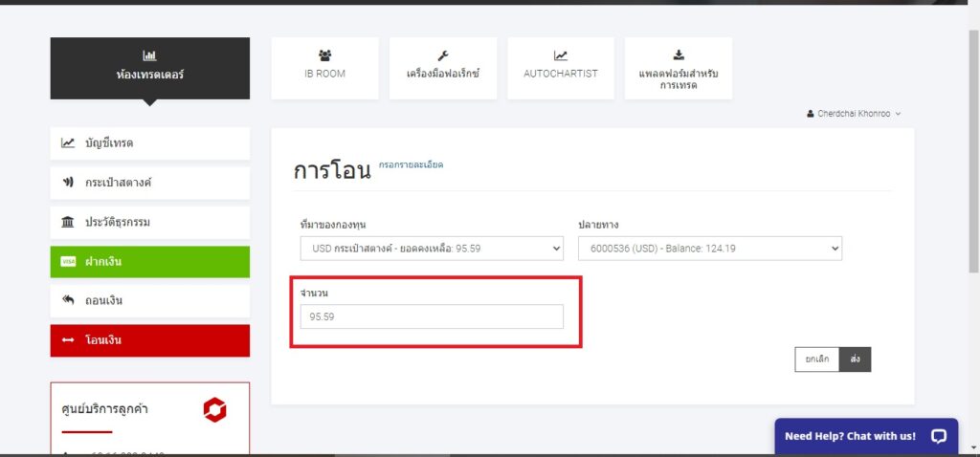Click the IB ROOM people icon

[x=324, y=55]
